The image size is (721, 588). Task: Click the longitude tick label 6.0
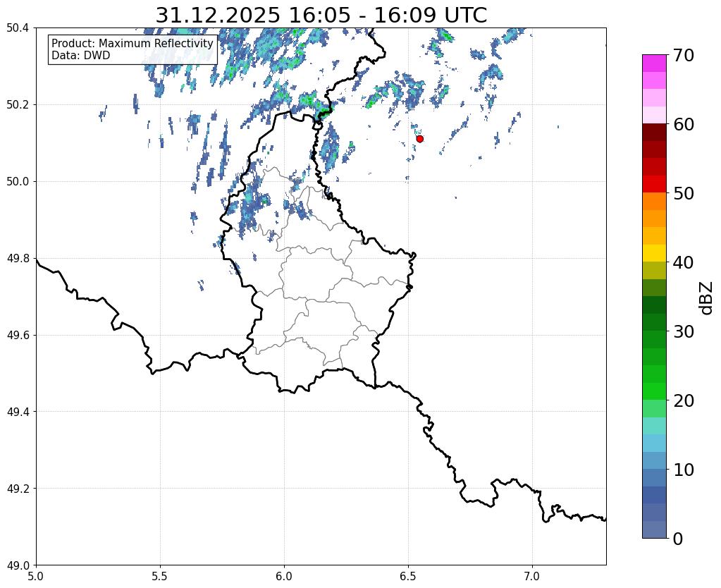[x=284, y=576]
